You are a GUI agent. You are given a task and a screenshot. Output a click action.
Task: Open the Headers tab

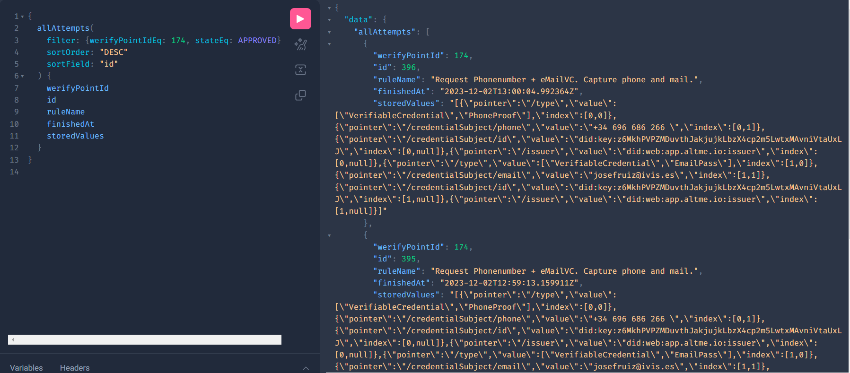click(x=75, y=368)
